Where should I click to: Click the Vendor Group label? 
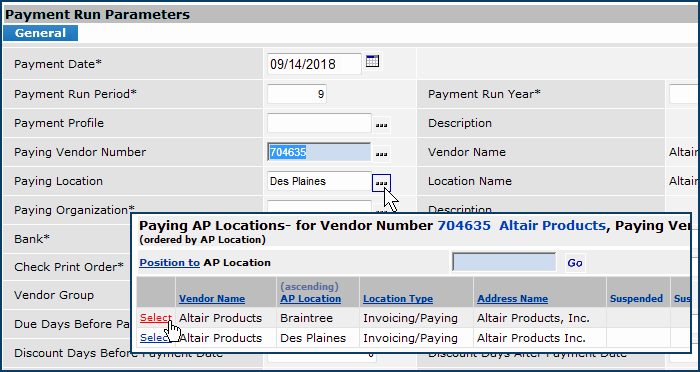click(54, 295)
